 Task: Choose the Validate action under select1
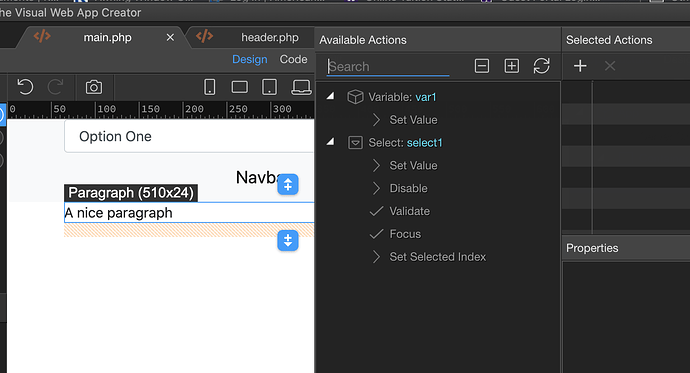click(409, 211)
